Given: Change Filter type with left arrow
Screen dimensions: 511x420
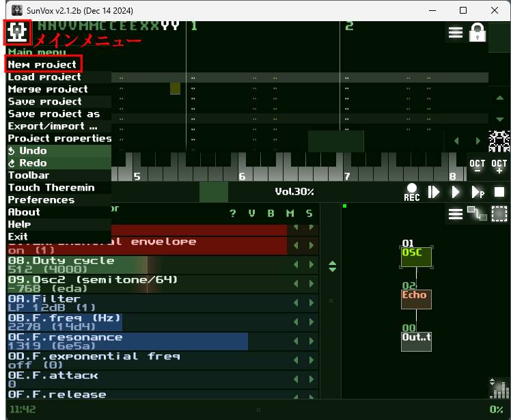Looking at the screenshot, I should tap(296, 303).
